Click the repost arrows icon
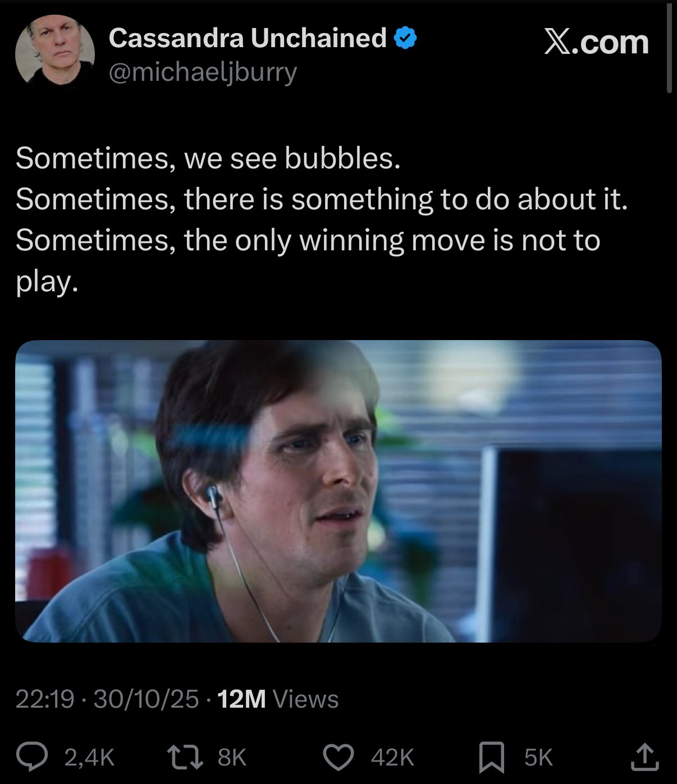Screen dimensions: 677x784 186,757
